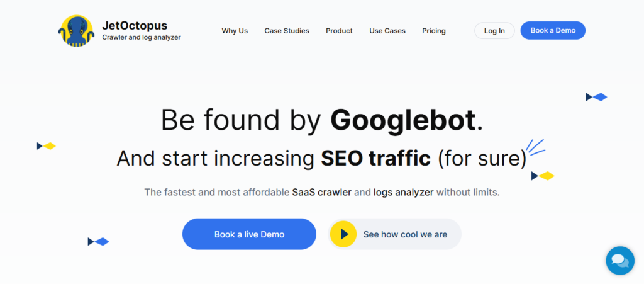Click the Book a live Demo button
The height and width of the screenshot is (284, 644).
point(249,234)
